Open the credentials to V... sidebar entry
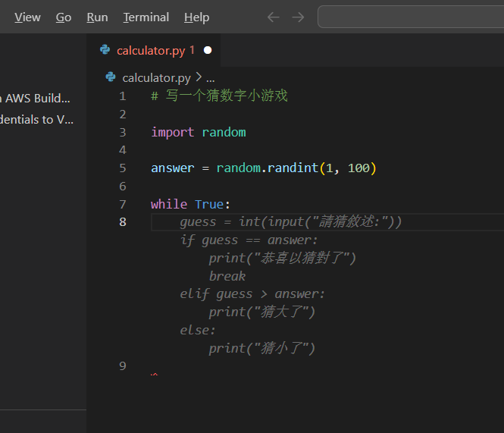This screenshot has height=433, width=504. (36, 119)
